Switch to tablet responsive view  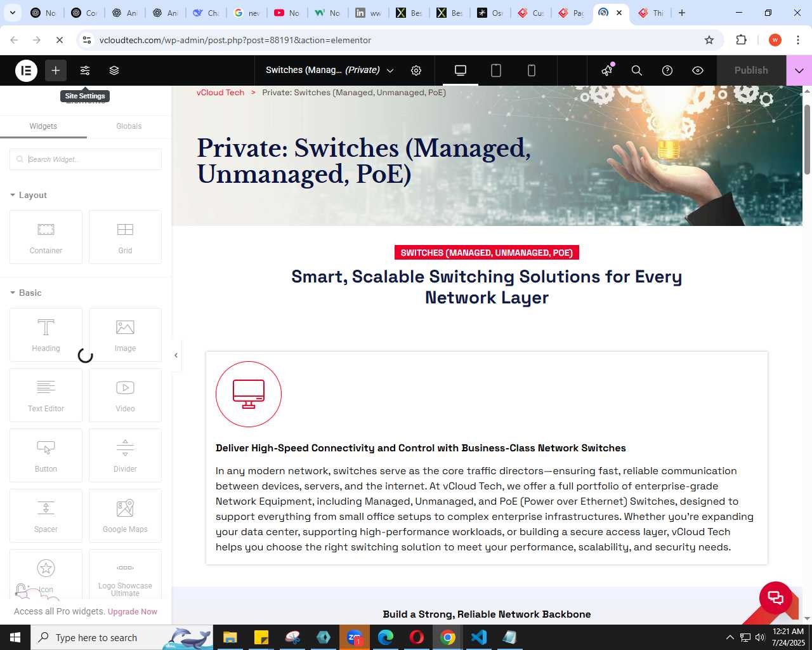(496, 70)
